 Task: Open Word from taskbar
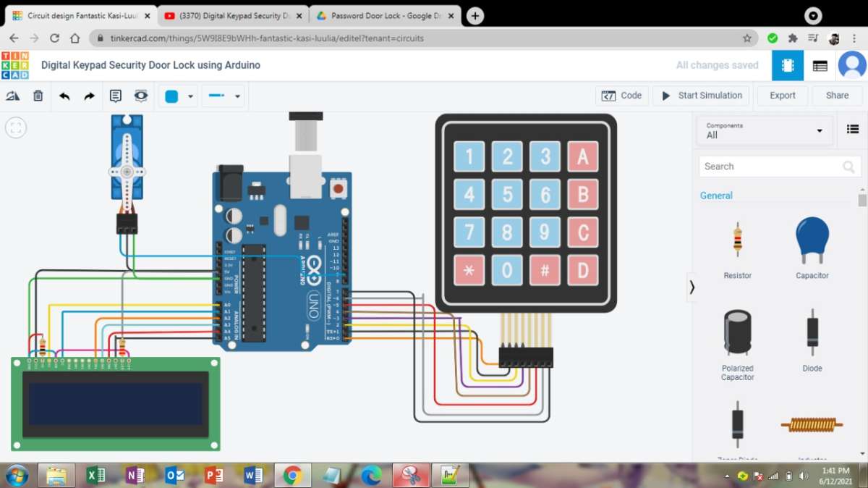click(x=253, y=476)
